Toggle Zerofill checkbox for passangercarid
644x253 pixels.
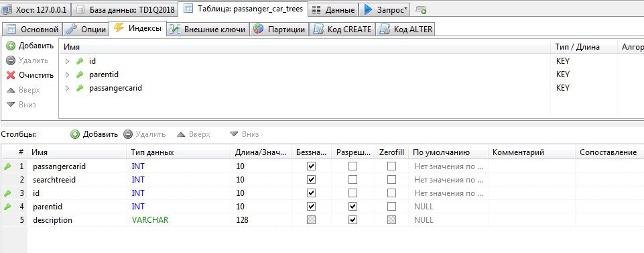(392, 166)
